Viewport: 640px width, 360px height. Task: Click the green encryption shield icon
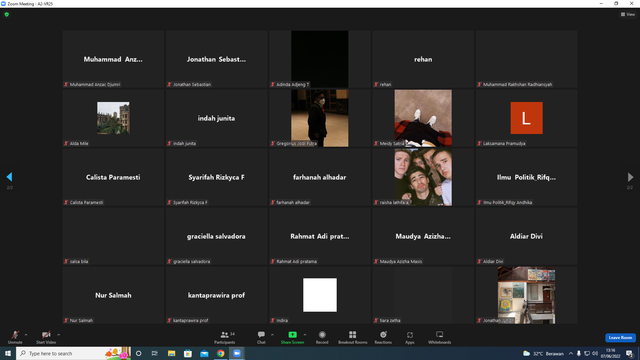point(7,14)
